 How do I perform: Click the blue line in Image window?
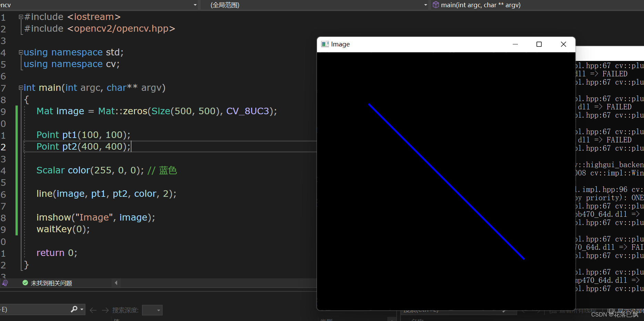(x=447, y=181)
